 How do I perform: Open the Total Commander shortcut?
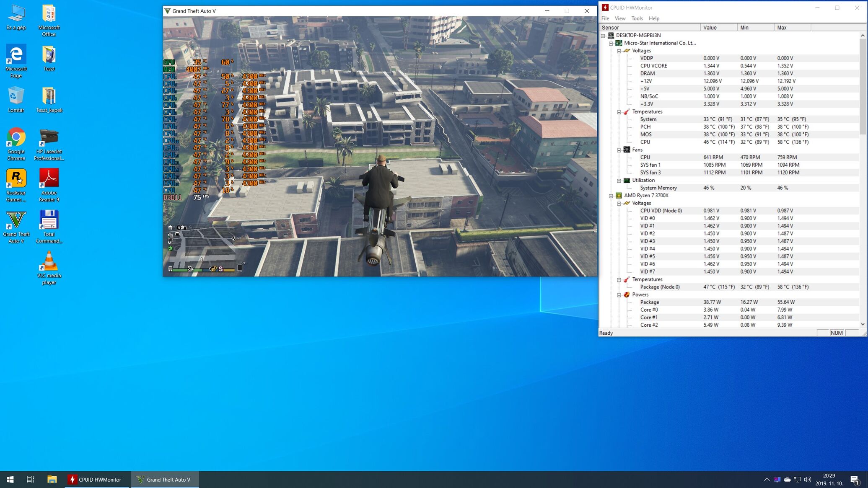49,227
